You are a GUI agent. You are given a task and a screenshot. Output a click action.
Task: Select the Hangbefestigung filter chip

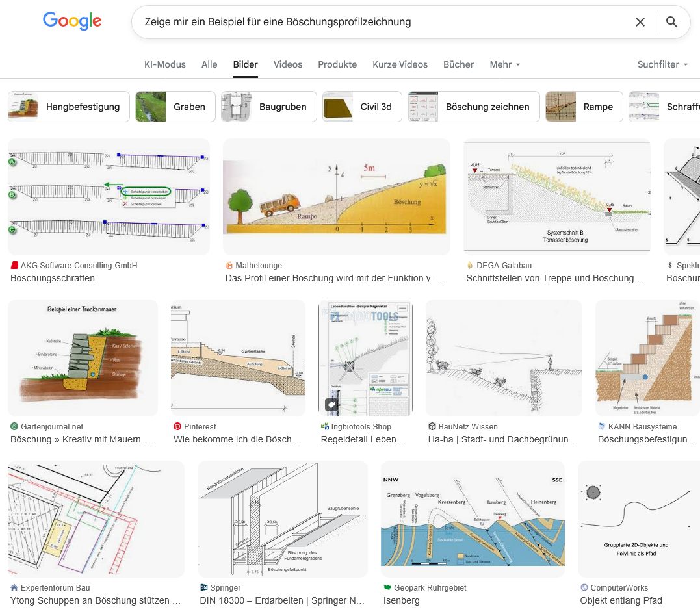click(69, 107)
